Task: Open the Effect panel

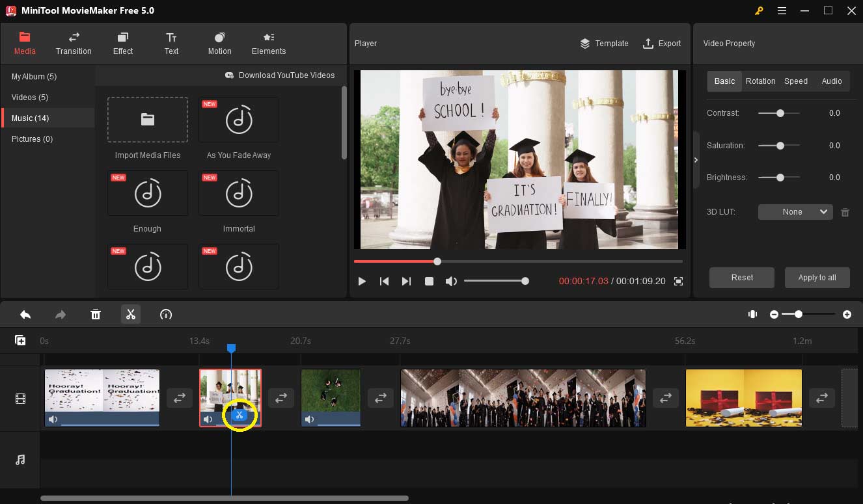Action: click(122, 44)
